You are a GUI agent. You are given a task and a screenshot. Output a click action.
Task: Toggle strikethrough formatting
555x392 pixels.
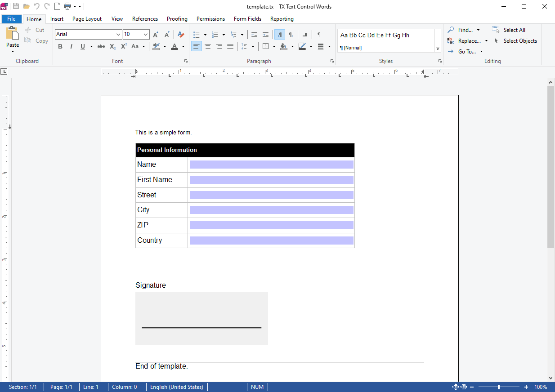pos(101,46)
